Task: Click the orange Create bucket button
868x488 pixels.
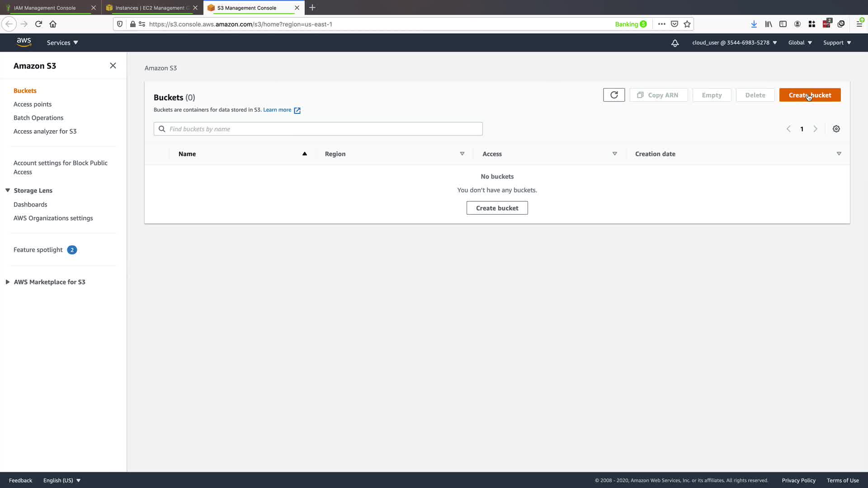Action: click(810, 95)
